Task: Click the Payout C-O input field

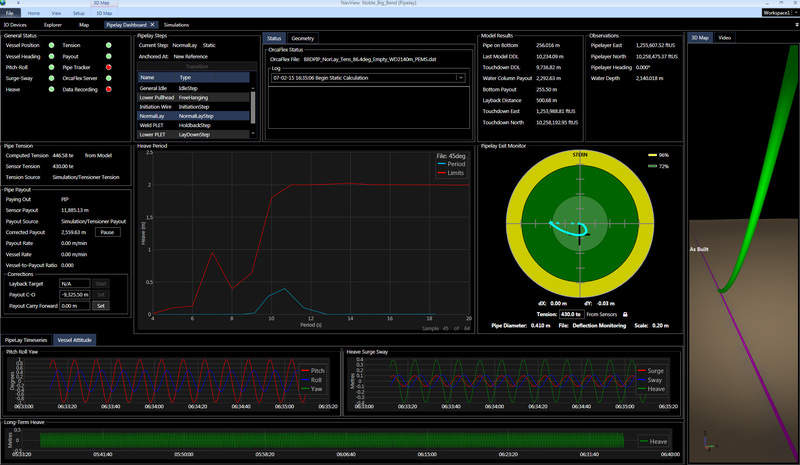Action: tap(75, 294)
